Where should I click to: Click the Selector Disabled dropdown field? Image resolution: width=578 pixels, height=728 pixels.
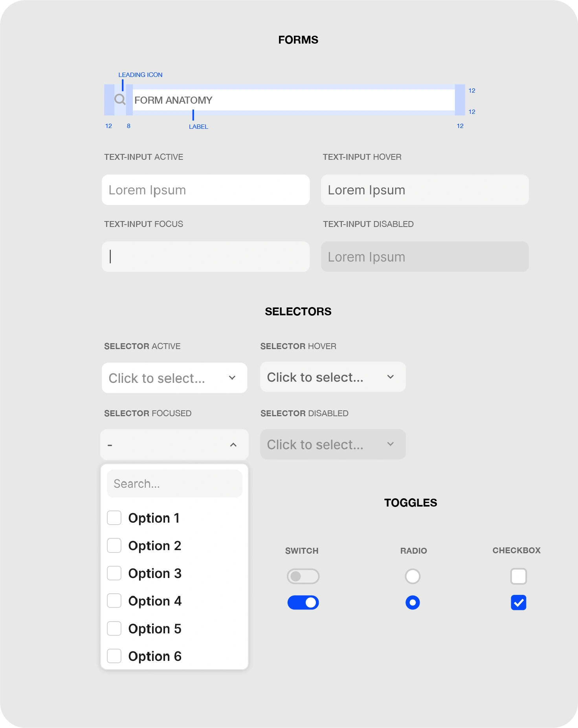[333, 444]
